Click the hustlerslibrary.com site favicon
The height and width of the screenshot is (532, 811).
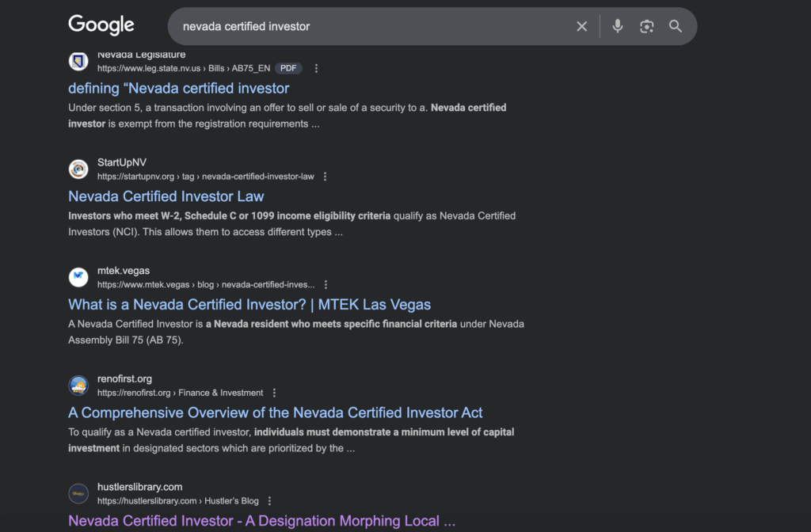(78, 494)
